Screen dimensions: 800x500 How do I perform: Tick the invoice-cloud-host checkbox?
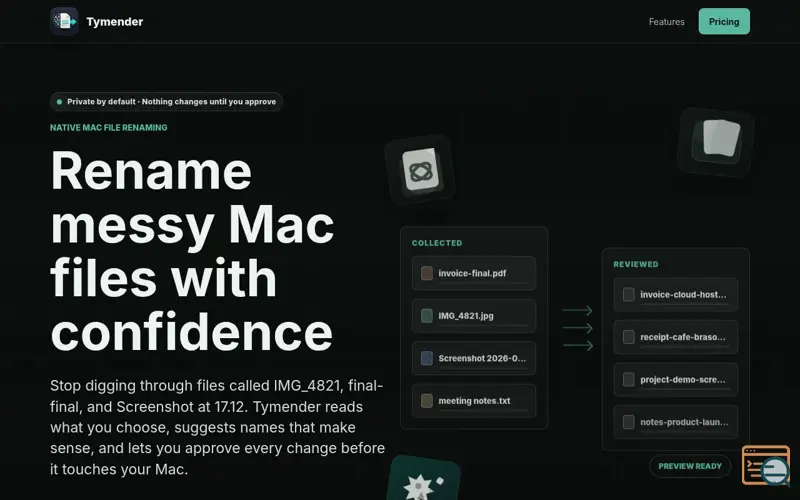point(629,294)
